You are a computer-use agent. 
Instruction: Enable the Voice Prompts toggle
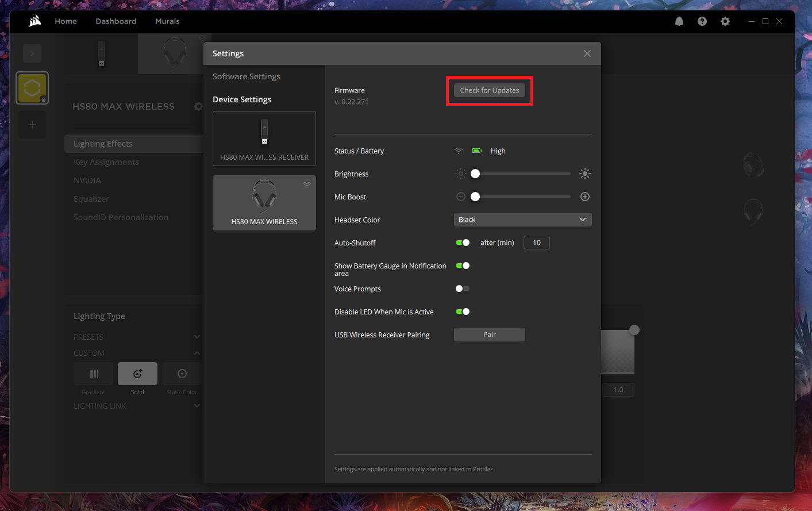click(x=463, y=289)
